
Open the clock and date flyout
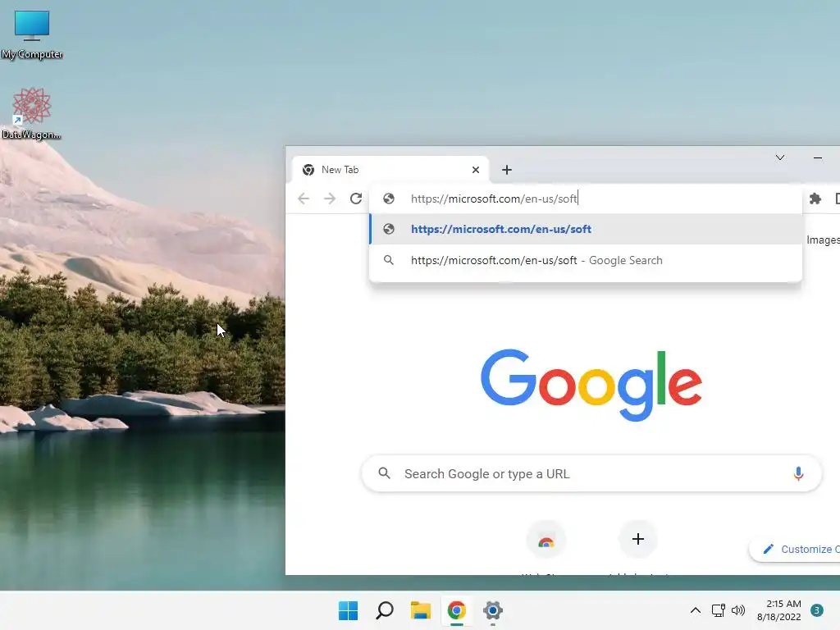[778, 610]
